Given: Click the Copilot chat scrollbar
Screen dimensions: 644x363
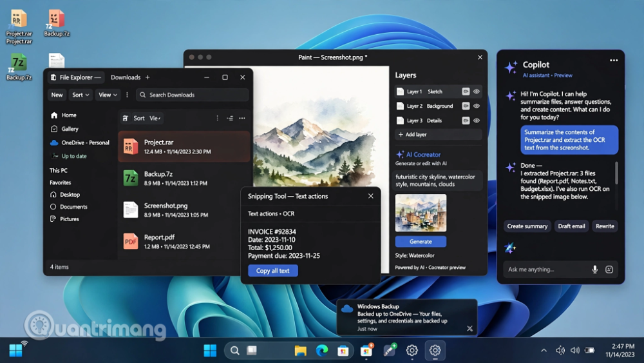Looking at the screenshot, I should pos(616,173).
